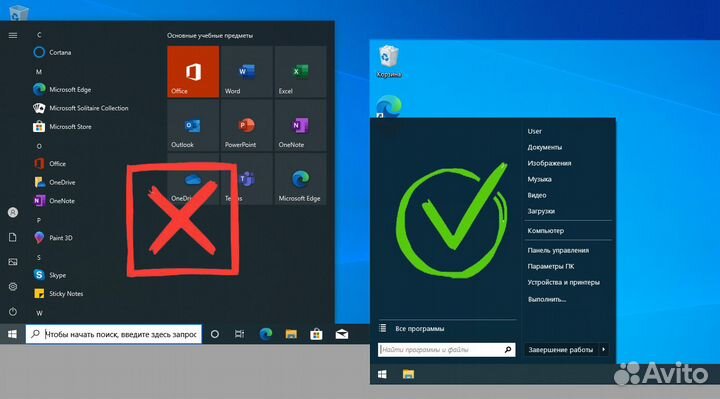The width and height of the screenshot is (720, 399).
Task: Launch the Word tile
Action: point(247,71)
